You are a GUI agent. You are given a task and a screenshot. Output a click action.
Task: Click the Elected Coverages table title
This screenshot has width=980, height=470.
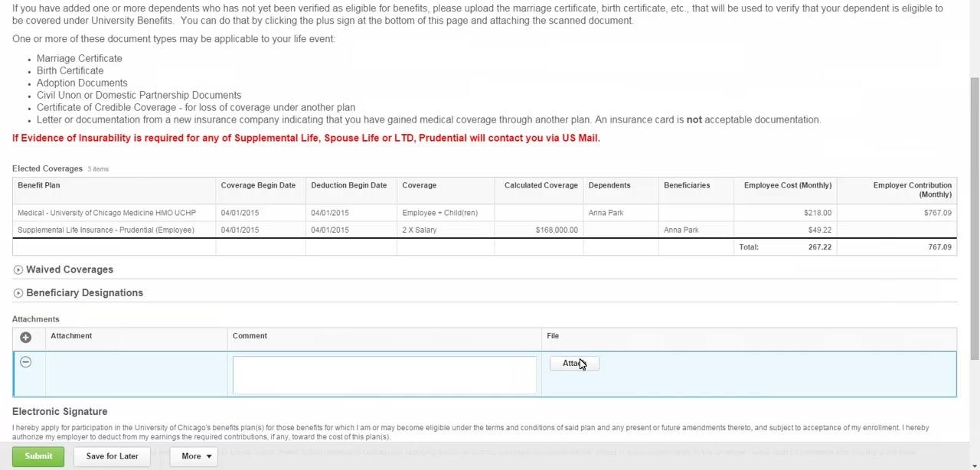[47, 168]
